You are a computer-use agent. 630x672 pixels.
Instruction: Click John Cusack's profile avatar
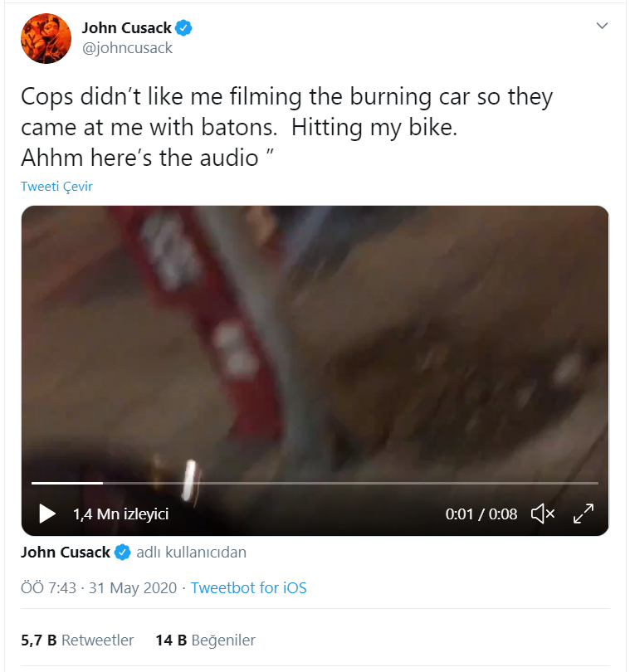pos(46,38)
